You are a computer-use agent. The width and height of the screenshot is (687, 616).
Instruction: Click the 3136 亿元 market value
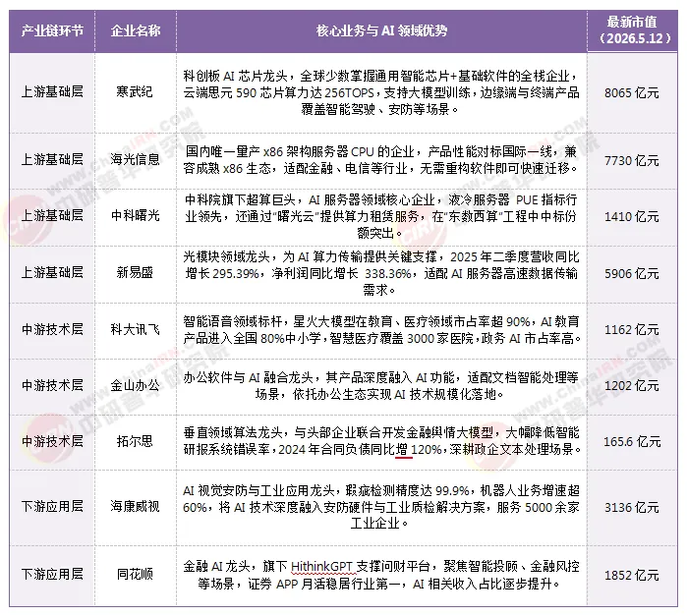631,507
